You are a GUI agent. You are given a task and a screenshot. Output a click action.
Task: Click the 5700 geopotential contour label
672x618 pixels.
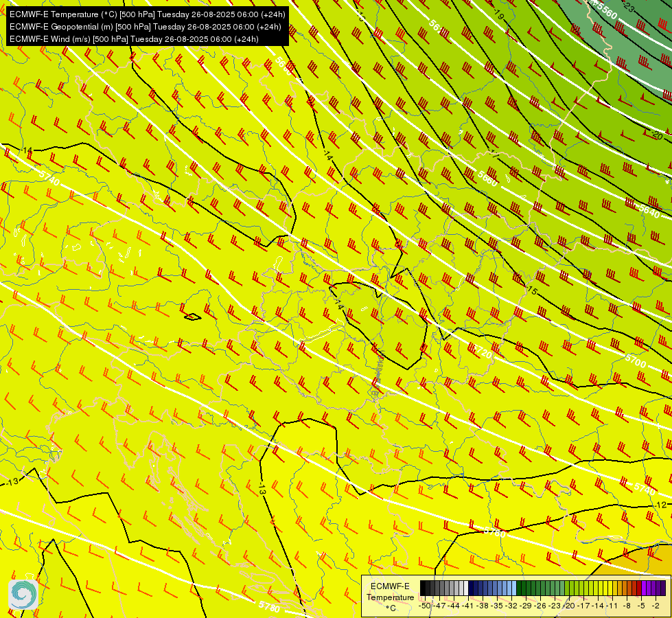point(636,360)
